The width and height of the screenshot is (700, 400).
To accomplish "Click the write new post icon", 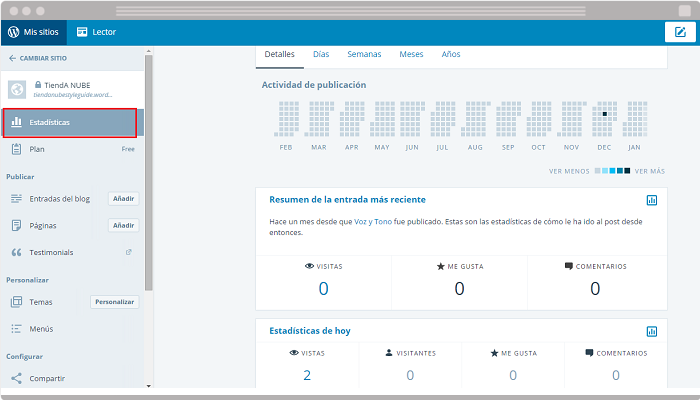I will point(680,32).
